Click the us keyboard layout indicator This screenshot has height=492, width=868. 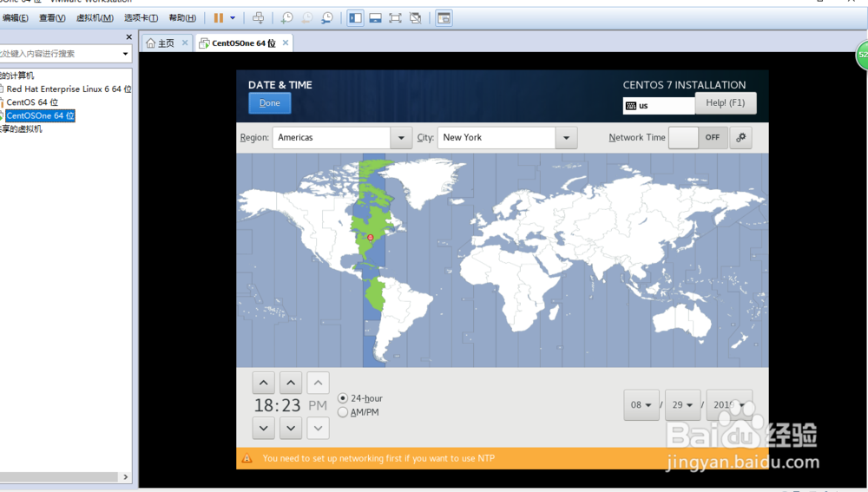659,106
